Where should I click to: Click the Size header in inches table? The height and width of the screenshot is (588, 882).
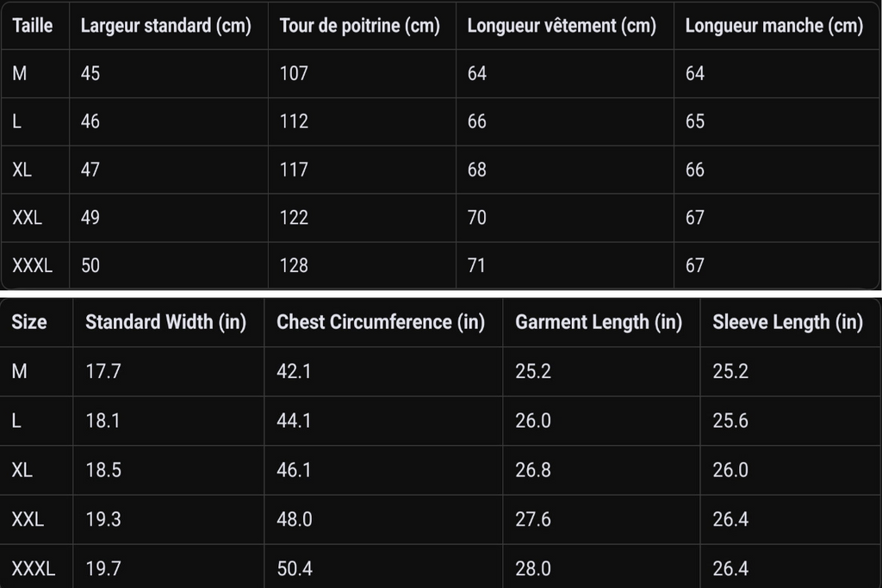click(x=29, y=322)
